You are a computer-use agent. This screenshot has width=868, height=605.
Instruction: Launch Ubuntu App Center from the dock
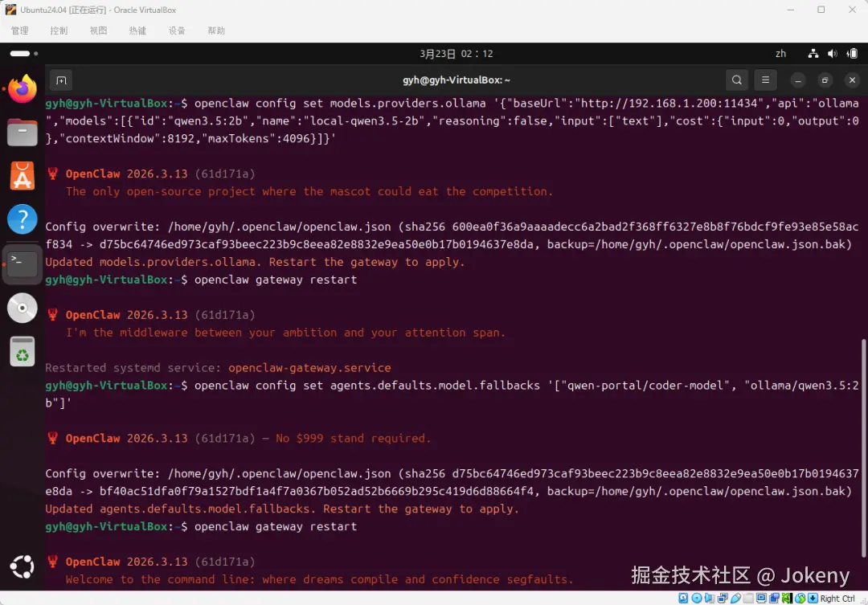[x=23, y=175]
